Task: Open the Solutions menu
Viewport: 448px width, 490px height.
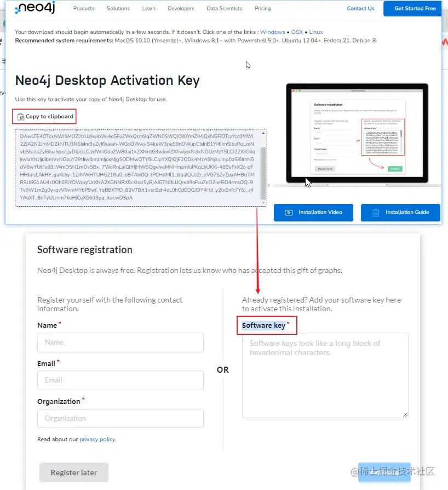Action: coord(118,8)
